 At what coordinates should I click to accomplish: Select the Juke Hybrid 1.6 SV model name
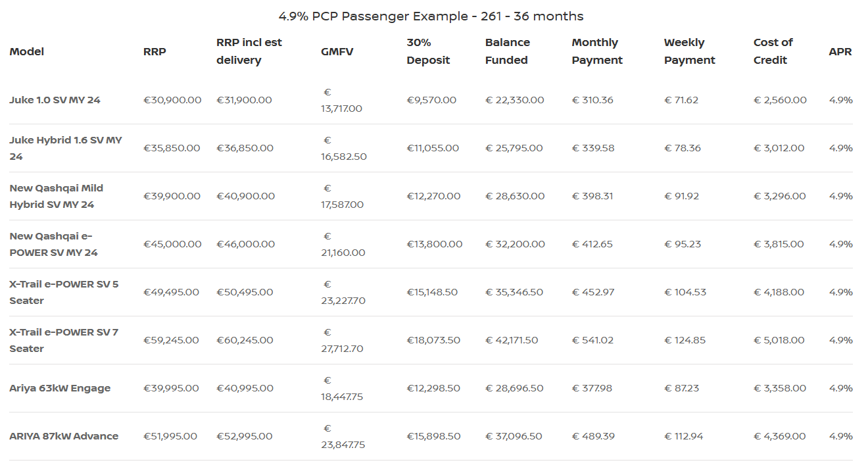tap(65, 148)
